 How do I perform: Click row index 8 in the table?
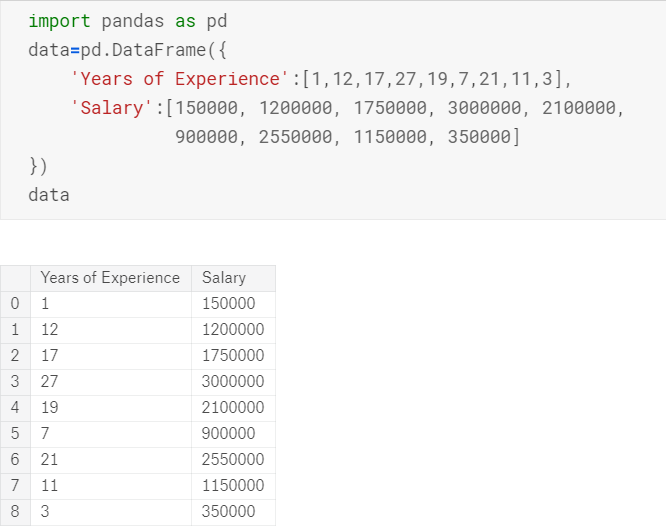15,512
